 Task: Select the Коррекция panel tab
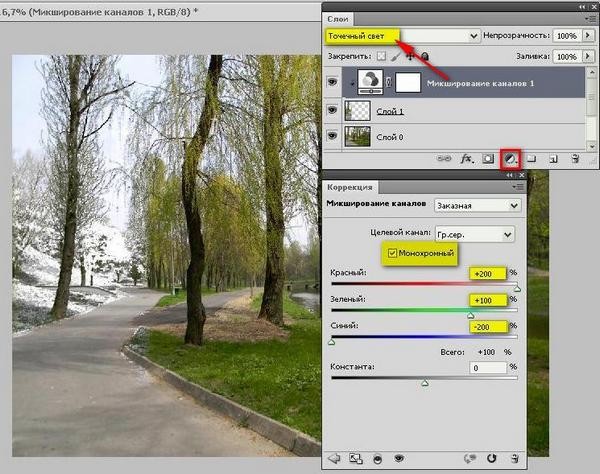349,187
